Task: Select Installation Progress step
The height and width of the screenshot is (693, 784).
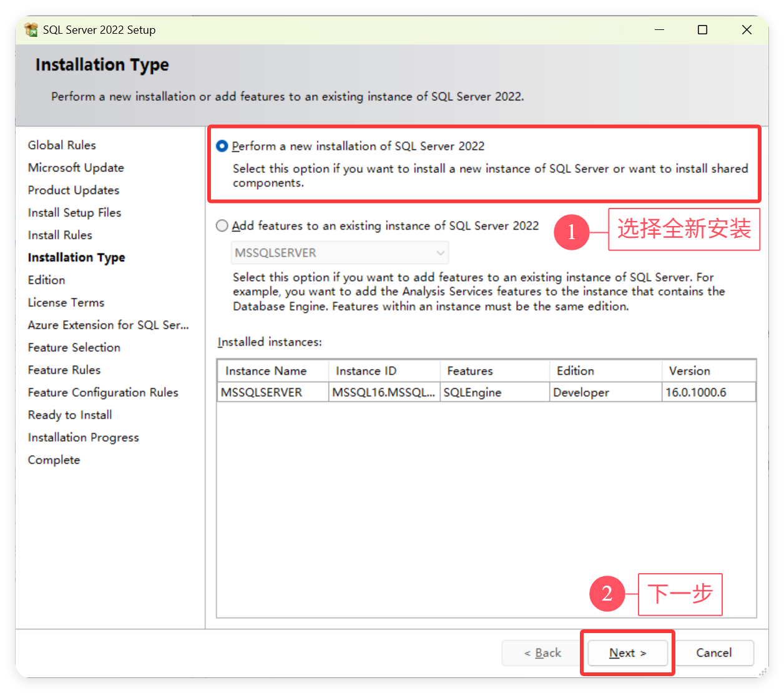Action: [x=84, y=437]
